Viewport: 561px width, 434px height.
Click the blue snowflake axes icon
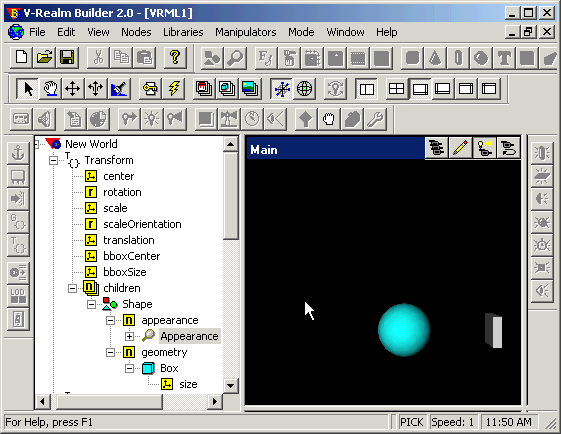[x=282, y=88]
